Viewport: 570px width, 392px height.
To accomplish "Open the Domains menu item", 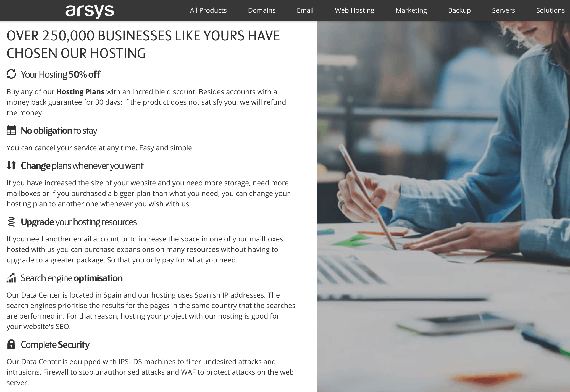I will coord(261,10).
